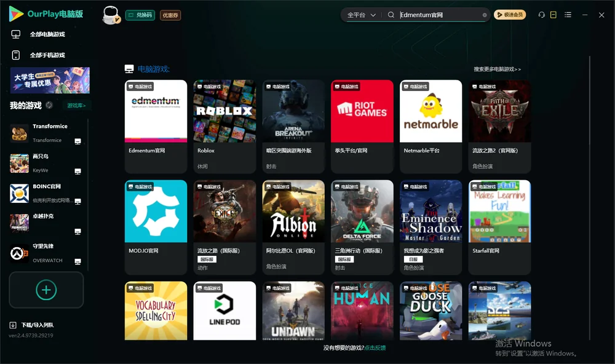Open the Arena Breakout game card
Image resolution: width=615 pixels, height=364 pixels.
coord(293,126)
